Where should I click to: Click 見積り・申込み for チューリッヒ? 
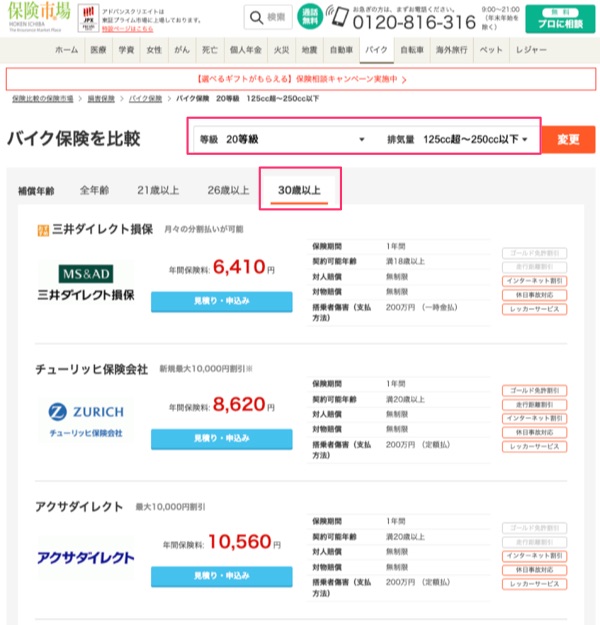coord(222,439)
